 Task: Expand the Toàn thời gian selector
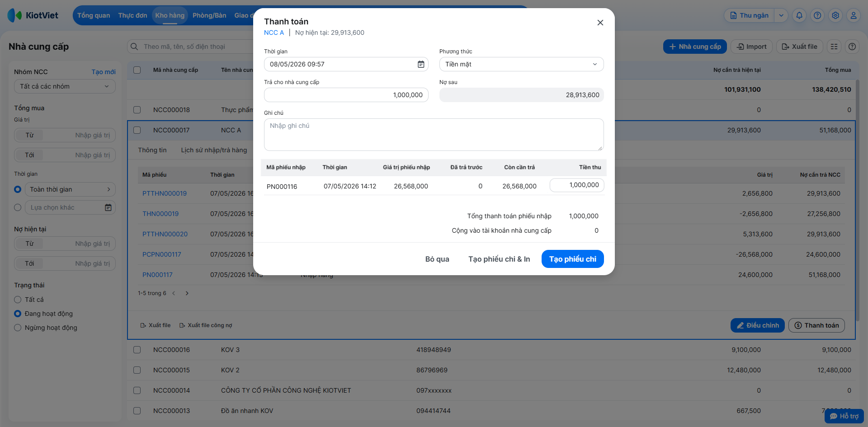[x=70, y=189]
